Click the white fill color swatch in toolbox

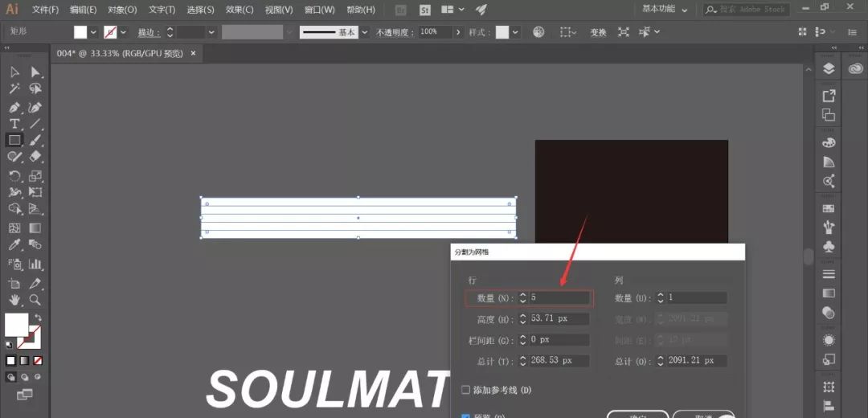[16, 325]
